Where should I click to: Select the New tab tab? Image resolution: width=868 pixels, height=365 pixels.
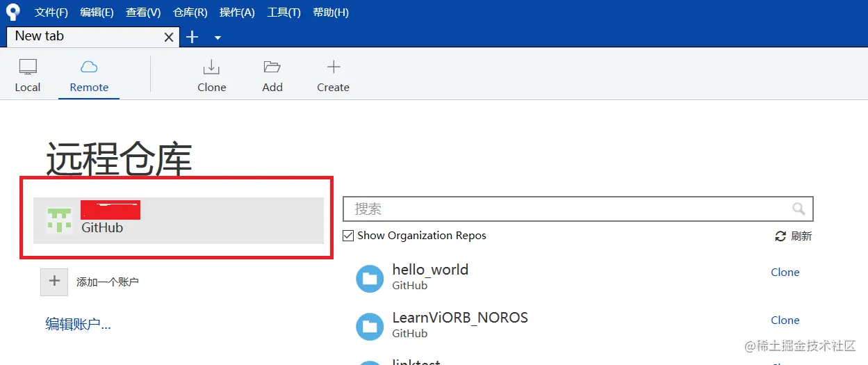tap(92, 36)
